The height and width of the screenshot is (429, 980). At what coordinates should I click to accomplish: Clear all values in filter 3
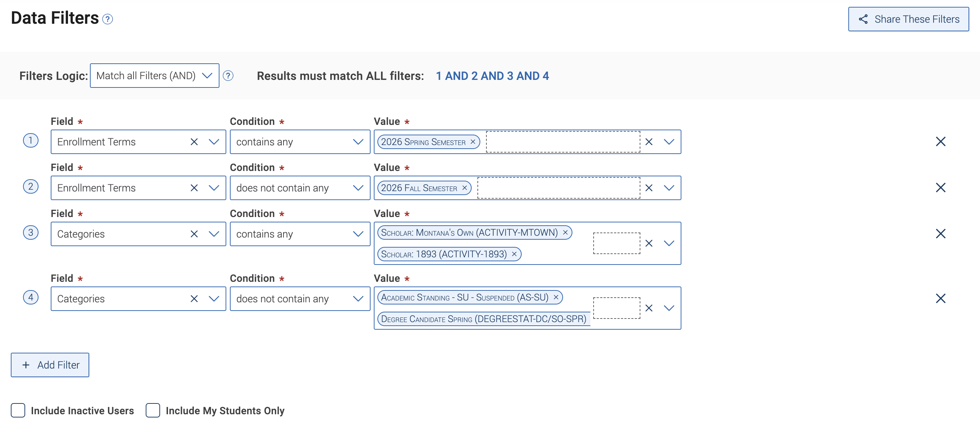649,243
